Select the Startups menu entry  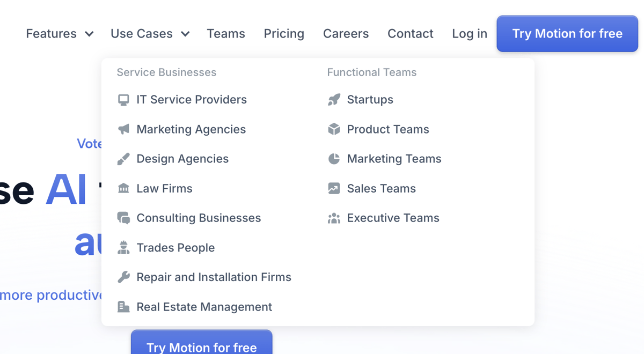[370, 99]
